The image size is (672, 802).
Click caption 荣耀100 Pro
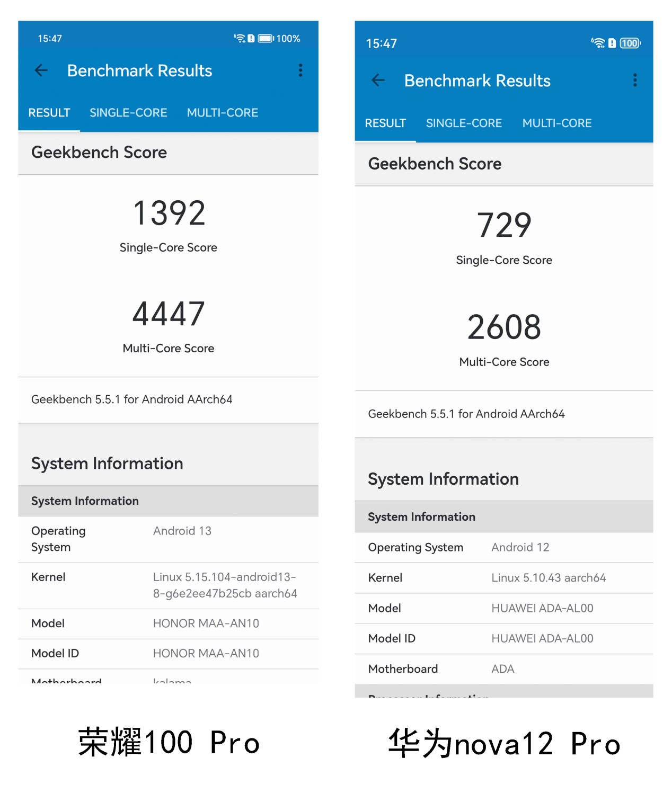169,742
